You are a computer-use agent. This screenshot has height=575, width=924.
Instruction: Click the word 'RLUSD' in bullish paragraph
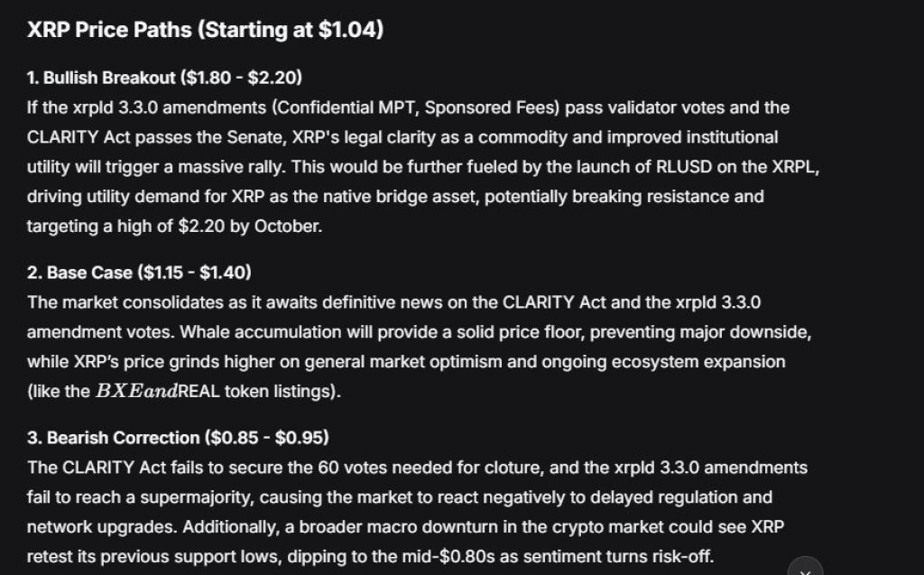click(x=684, y=167)
